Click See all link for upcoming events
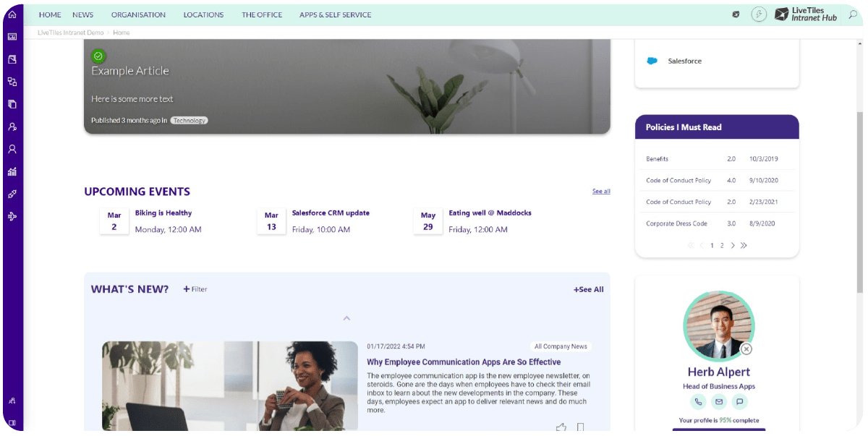868x436 pixels. pyautogui.click(x=601, y=192)
